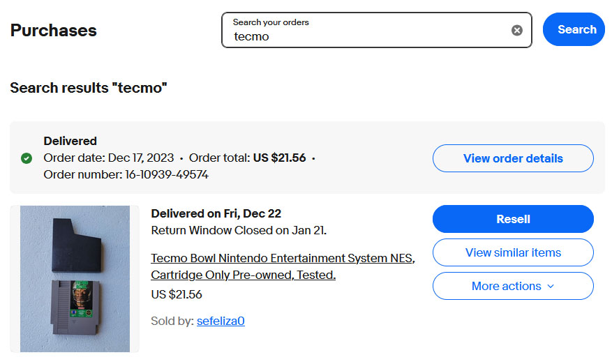Open View similar items

coord(513,252)
